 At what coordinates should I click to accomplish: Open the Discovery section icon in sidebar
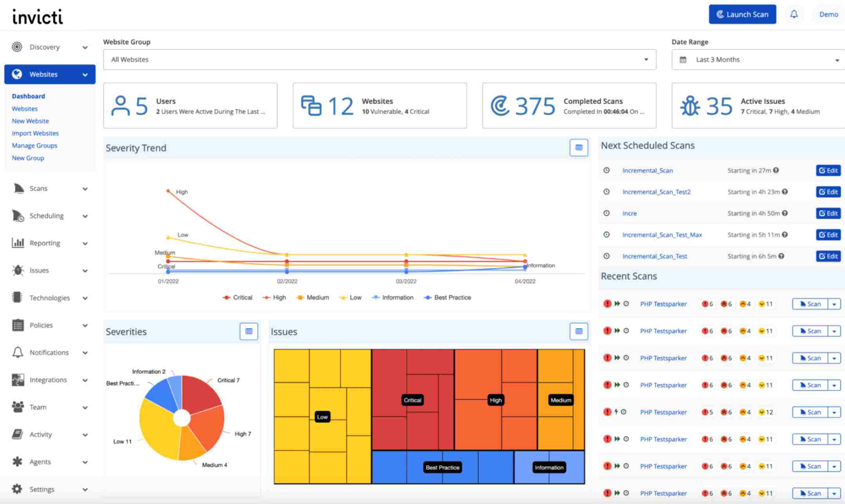[17, 47]
